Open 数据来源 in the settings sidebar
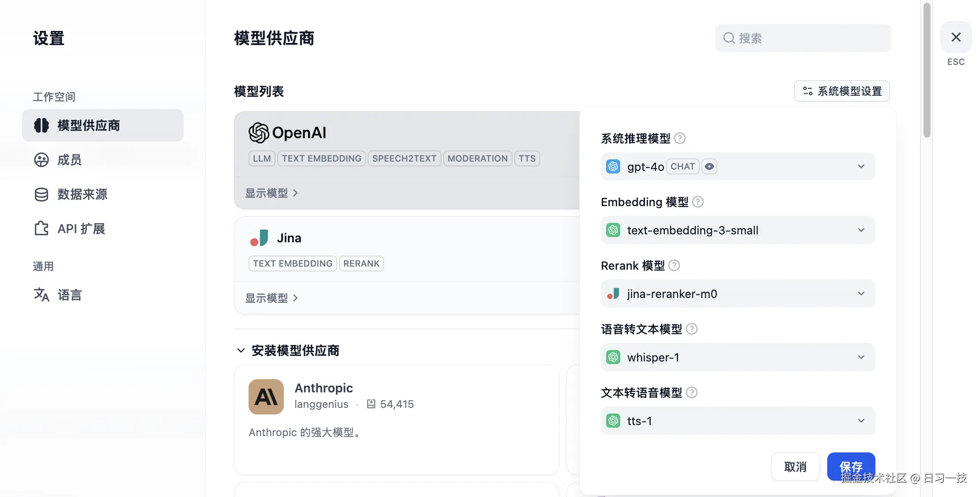This screenshot has width=980, height=497. point(82,194)
